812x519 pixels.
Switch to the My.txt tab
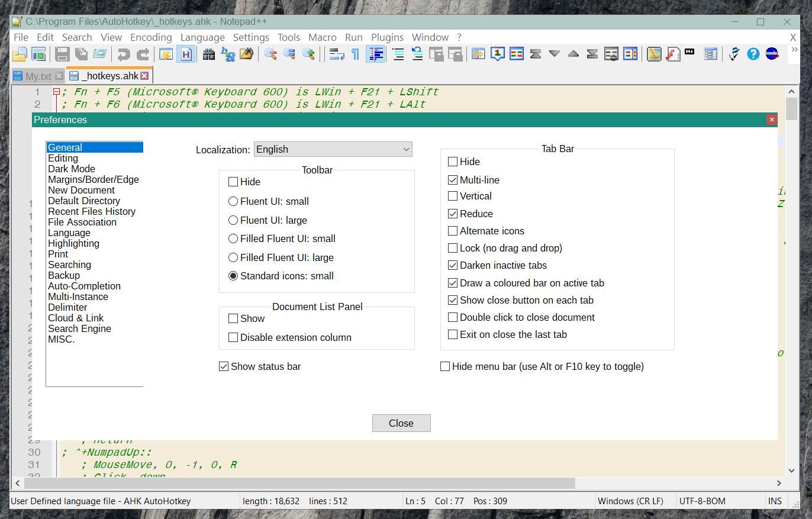[38, 76]
